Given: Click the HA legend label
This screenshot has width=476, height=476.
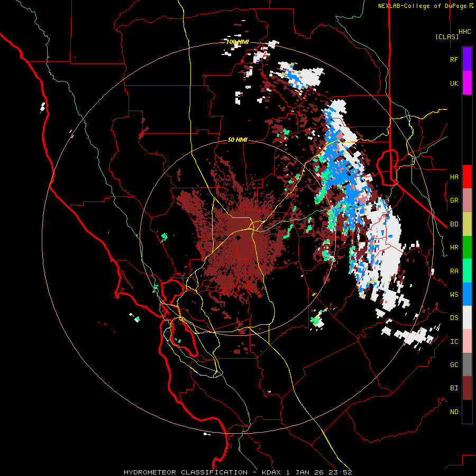Looking at the screenshot, I should point(454,177).
